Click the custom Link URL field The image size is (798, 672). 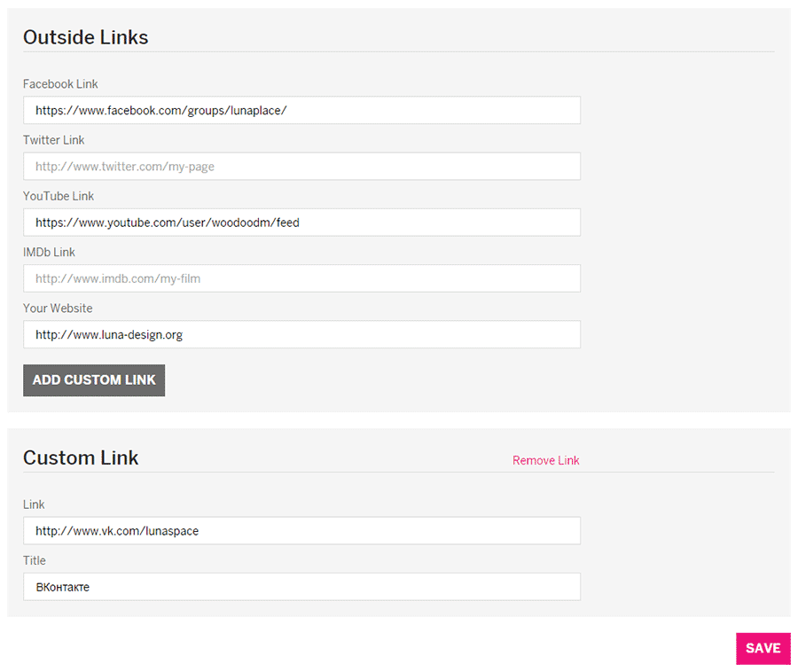[301, 530]
